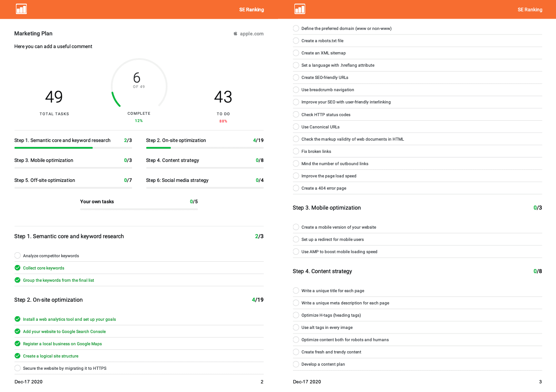Click the Step 1 section heading above task list

(x=69, y=236)
